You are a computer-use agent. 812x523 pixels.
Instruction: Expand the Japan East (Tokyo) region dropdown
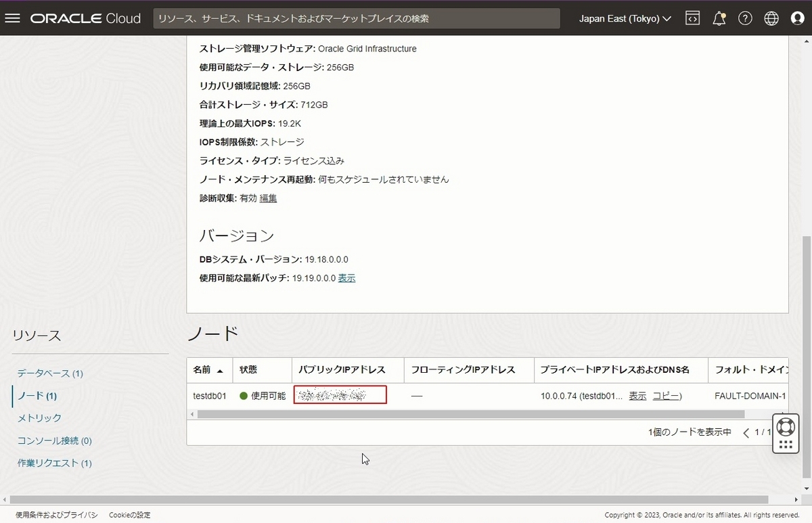point(624,18)
